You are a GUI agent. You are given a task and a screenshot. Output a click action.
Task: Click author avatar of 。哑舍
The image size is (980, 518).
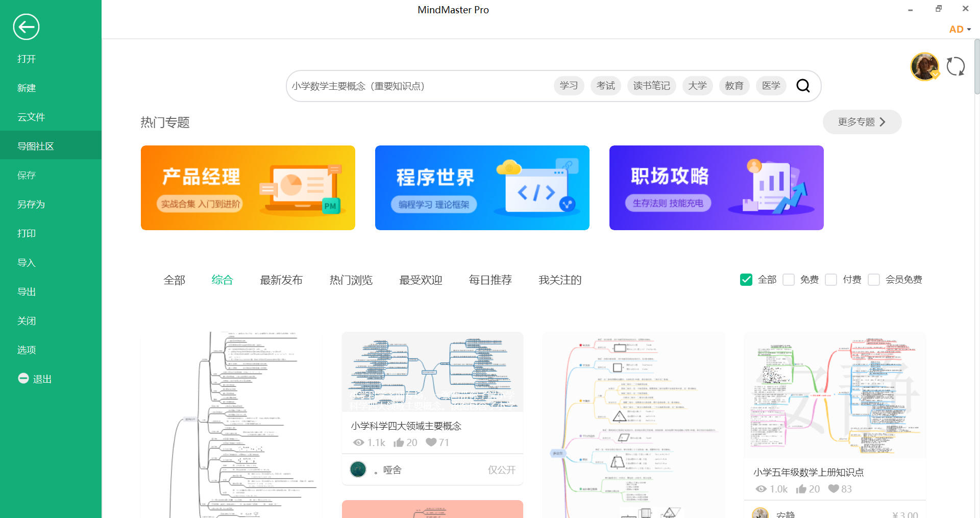[x=358, y=469]
